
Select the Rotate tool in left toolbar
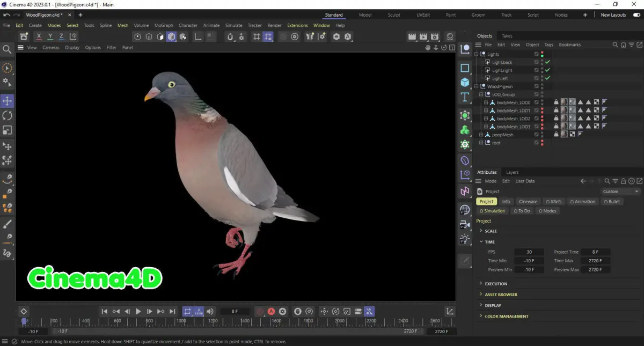click(8, 115)
